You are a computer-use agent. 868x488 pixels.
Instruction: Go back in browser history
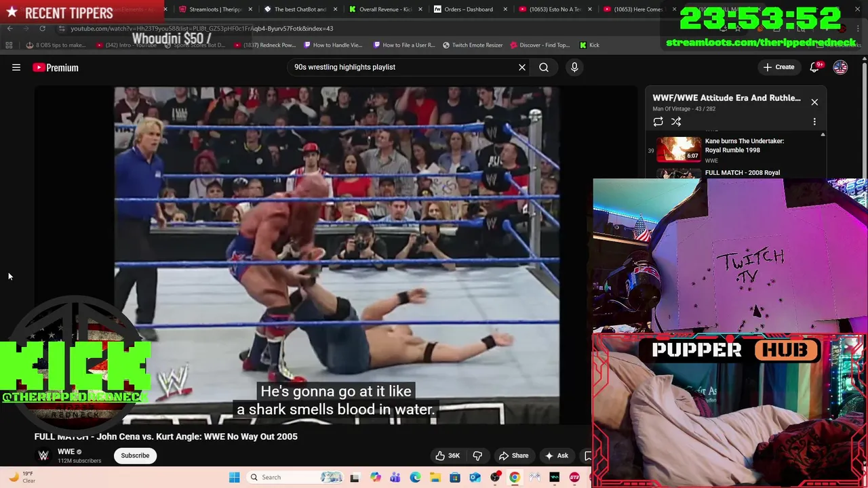[9, 28]
